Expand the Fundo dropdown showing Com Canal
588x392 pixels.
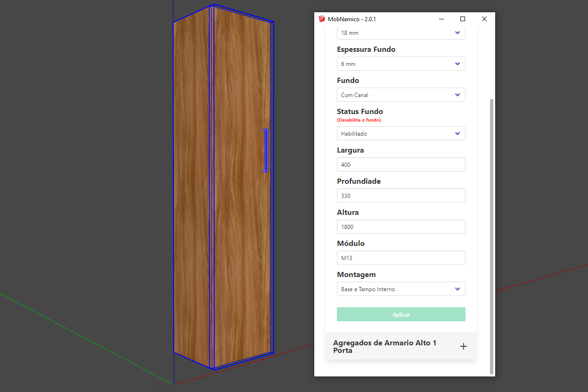click(x=401, y=95)
